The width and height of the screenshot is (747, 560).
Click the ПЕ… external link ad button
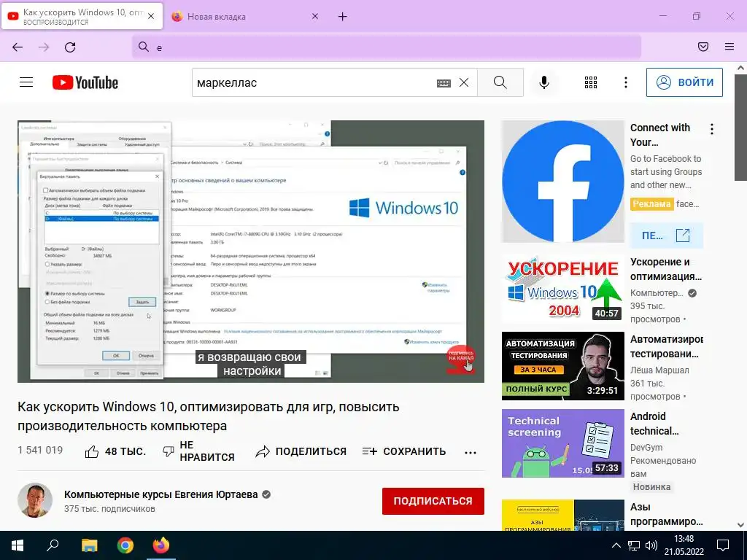(666, 236)
